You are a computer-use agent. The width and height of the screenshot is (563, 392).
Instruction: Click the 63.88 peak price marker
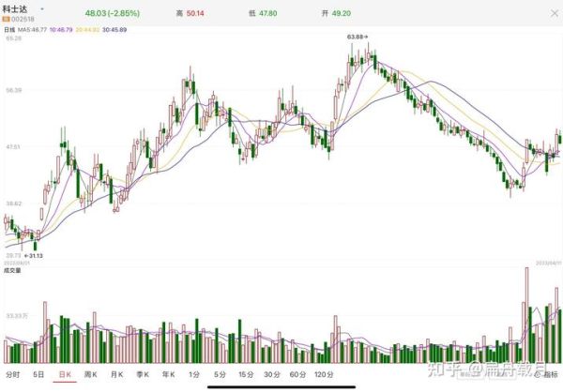[357, 36]
